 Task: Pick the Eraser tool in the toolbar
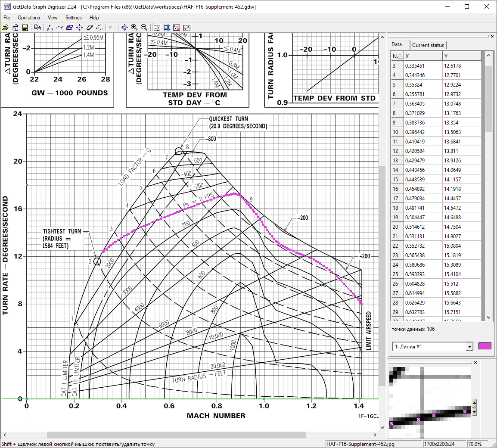[x=90, y=28]
